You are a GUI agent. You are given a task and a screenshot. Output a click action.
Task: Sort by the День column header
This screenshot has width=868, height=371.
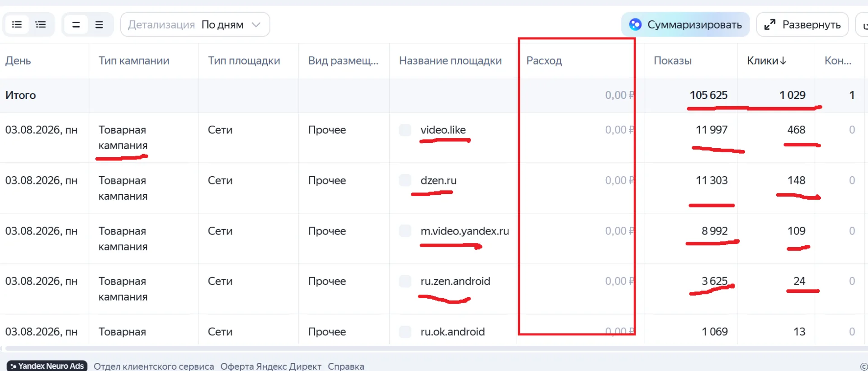pos(18,61)
